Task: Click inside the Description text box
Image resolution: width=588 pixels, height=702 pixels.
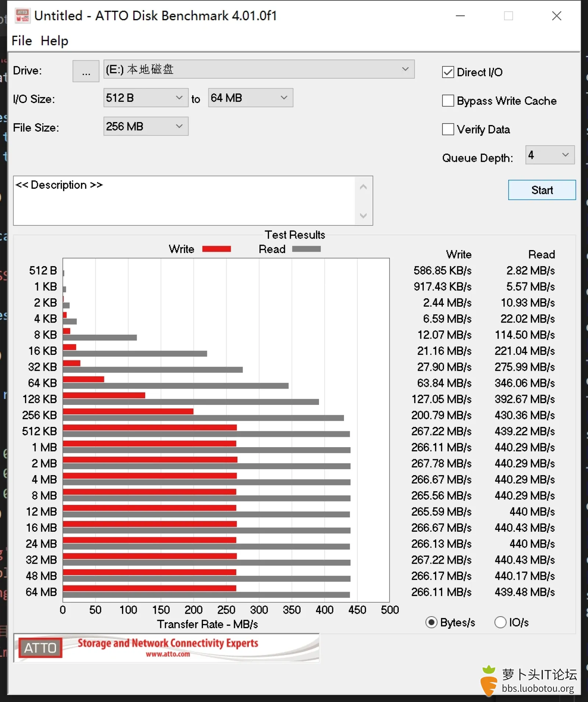Action: tap(184, 201)
